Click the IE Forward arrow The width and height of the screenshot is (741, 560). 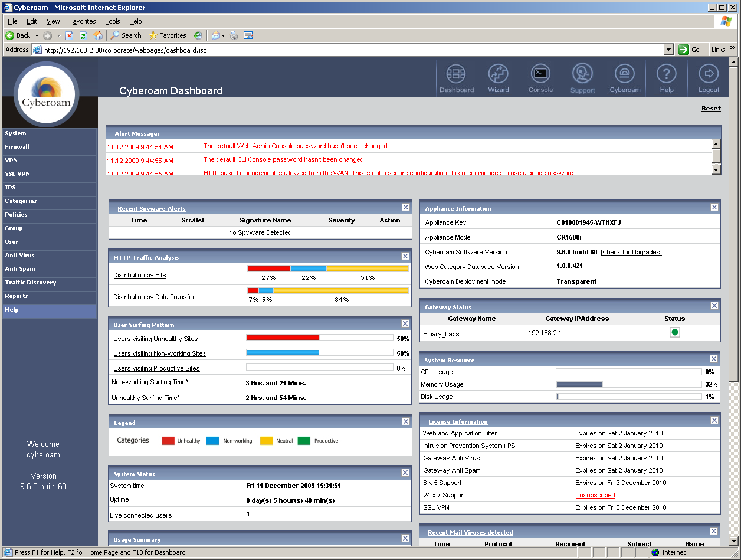point(48,35)
